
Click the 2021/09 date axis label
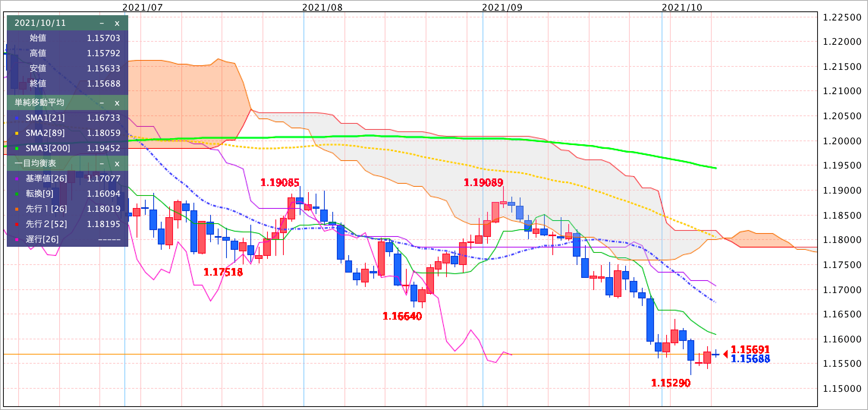[x=502, y=7]
